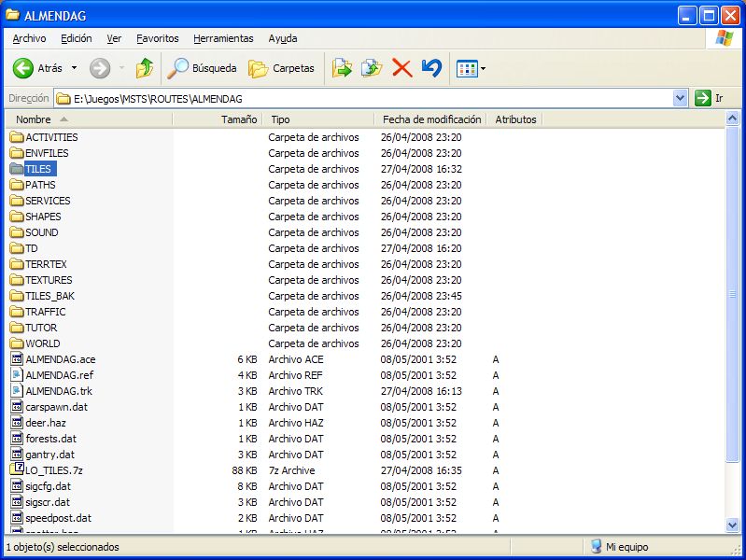Click the Copy To folder icon
This screenshot has height=560, width=746.
pos(372,68)
